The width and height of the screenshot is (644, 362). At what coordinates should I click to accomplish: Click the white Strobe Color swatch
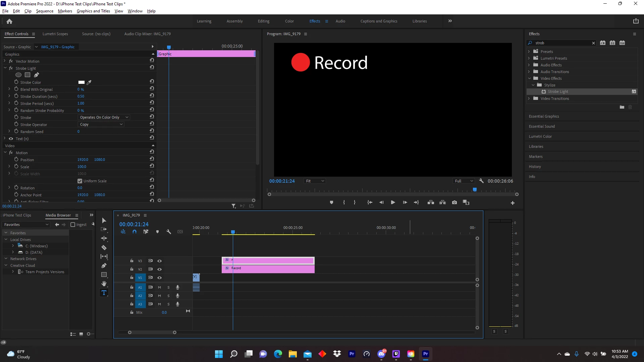(x=81, y=82)
